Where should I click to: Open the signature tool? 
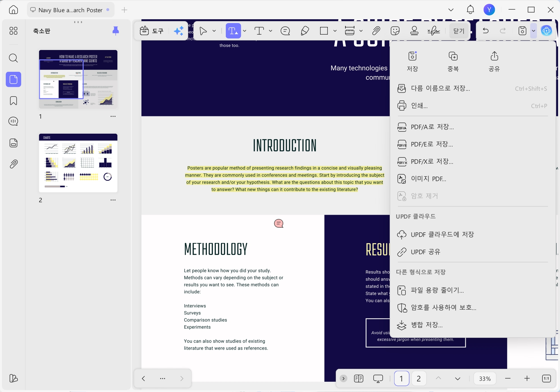pos(434,31)
